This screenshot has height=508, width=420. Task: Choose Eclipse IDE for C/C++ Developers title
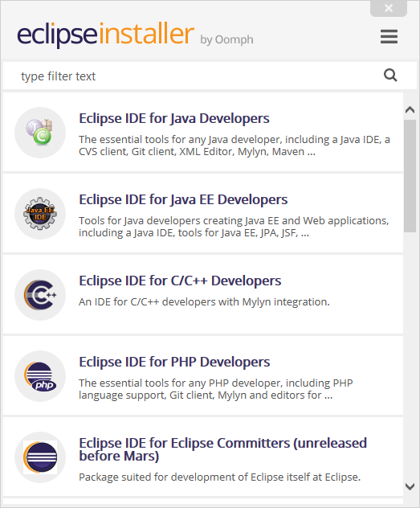(x=180, y=281)
